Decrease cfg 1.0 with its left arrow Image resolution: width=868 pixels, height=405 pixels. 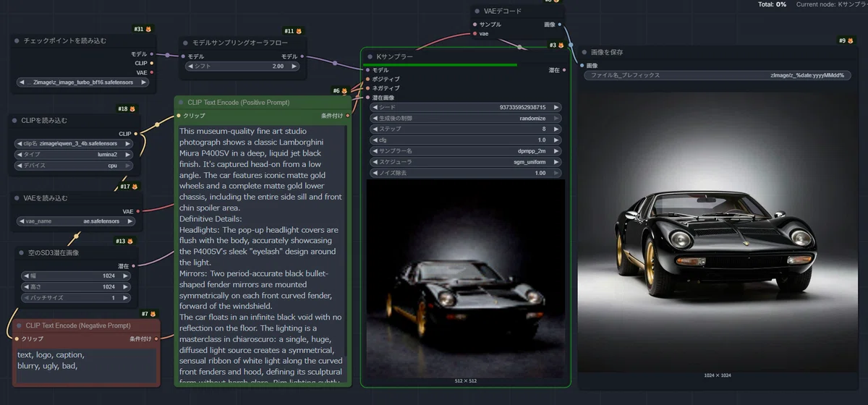375,140
